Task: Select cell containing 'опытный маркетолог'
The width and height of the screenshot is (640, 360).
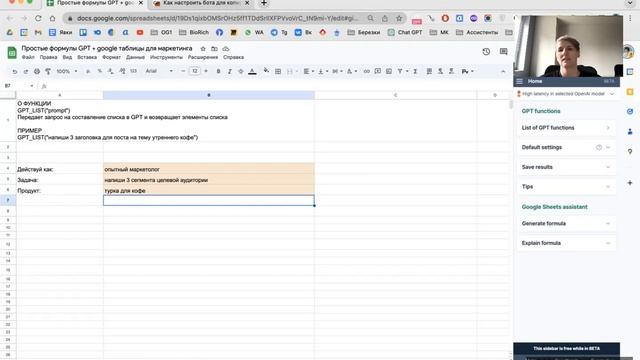Action: pos(209,169)
